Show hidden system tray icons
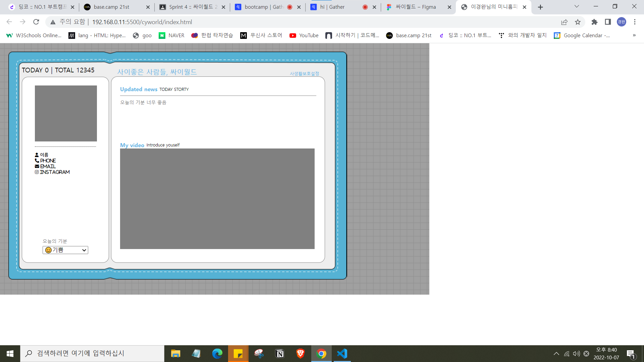The width and height of the screenshot is (644, 362). (556, 354)
